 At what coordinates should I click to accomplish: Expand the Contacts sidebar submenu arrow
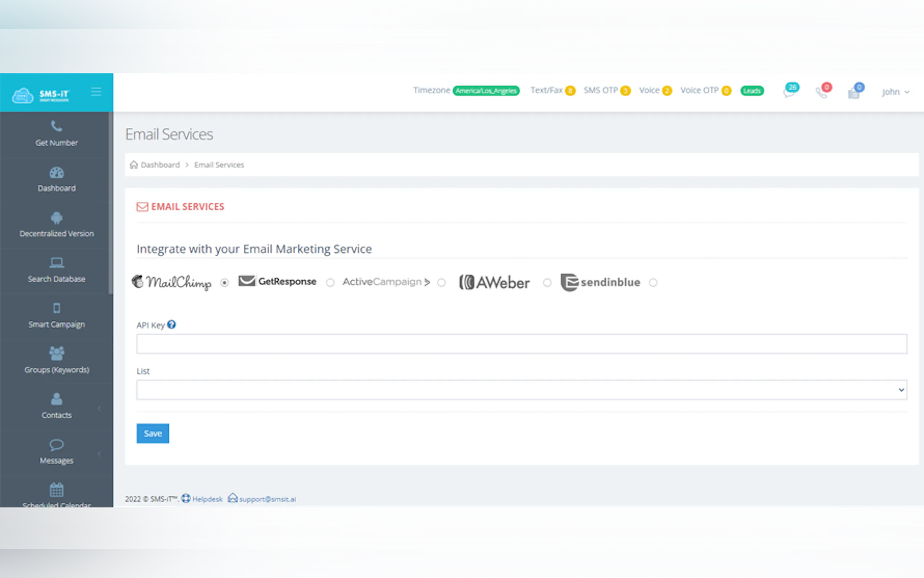click(99, 408)
